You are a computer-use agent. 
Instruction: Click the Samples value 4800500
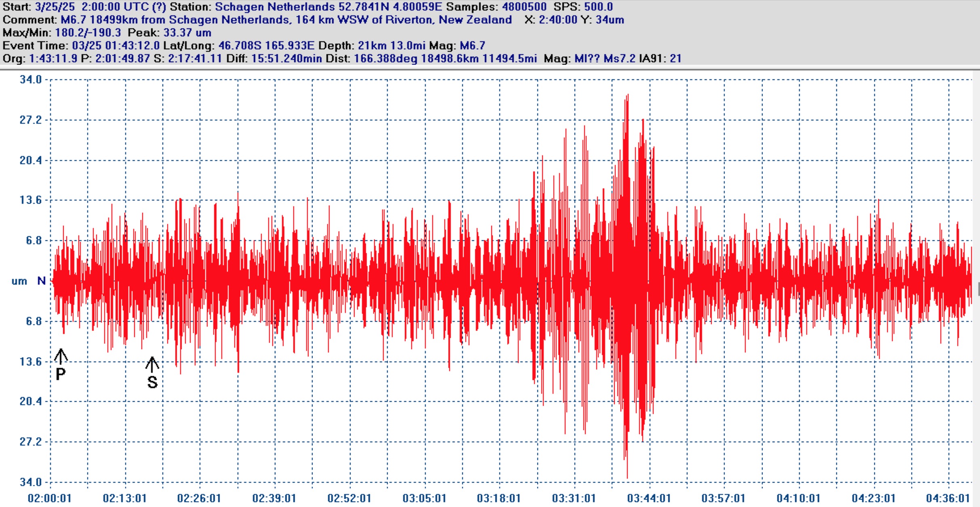point(524,7)
